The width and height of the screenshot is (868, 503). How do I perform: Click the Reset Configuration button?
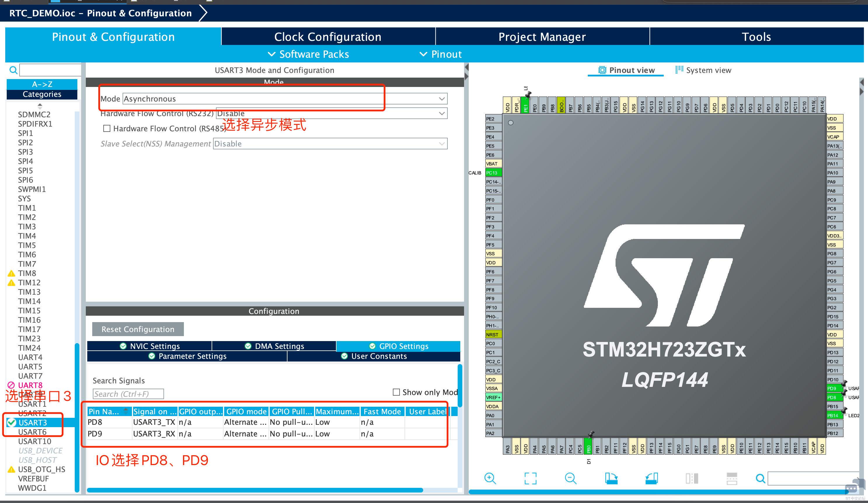tap(138, 329)
